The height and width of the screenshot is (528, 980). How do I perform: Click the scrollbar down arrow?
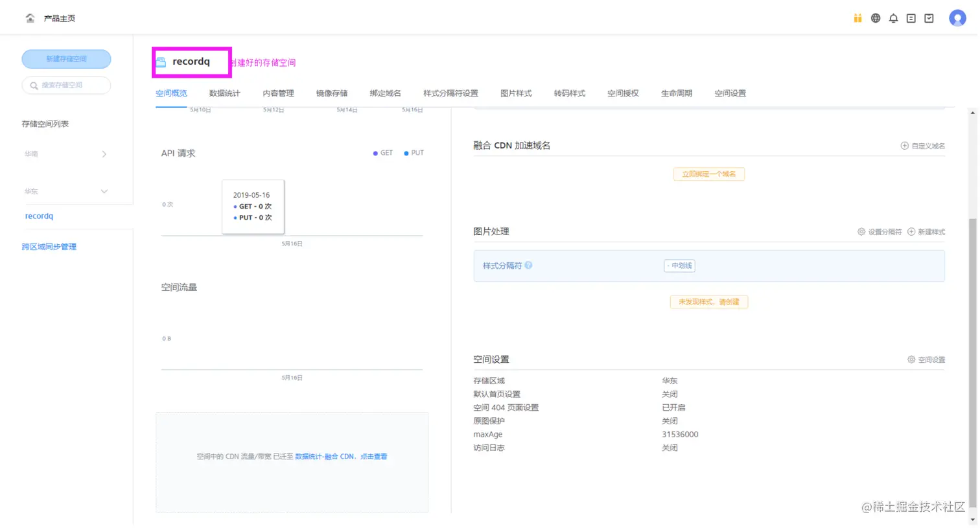click(972, 520)
